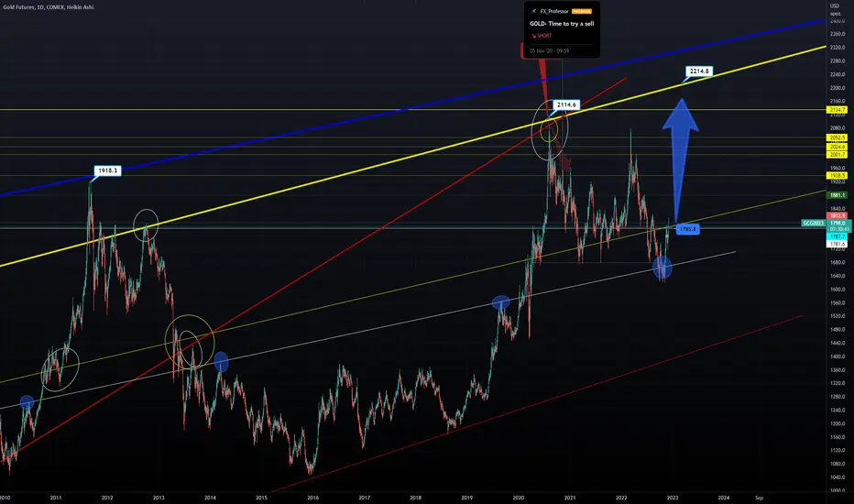Click the 'Gold Futures, 1D, COMEX, Heikin Ashi' chart title

[x=48, y=7]
